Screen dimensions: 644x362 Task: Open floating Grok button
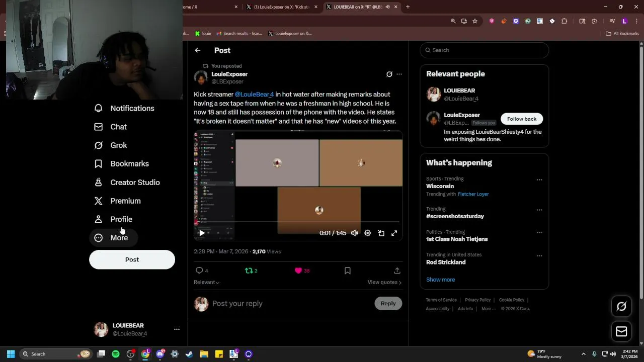click(x=621, y=306)
